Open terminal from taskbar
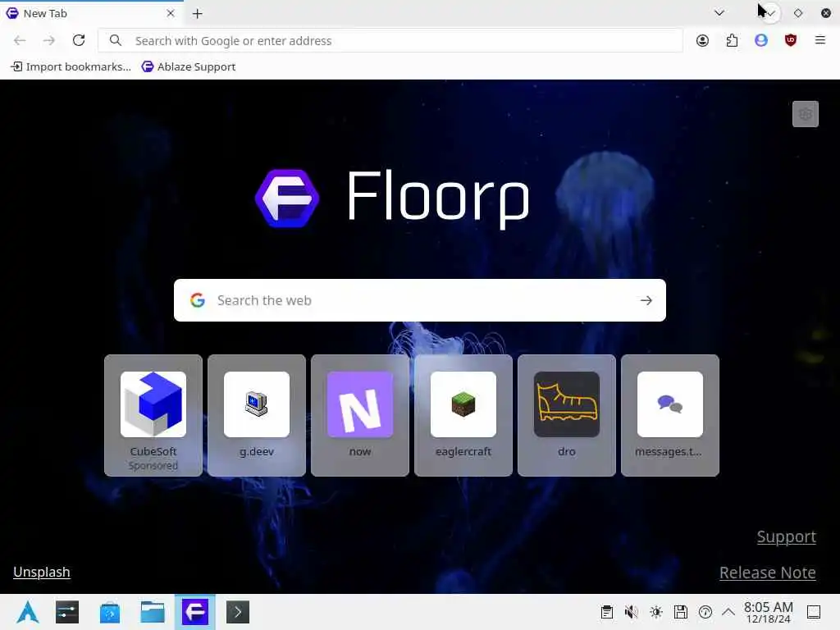The image size is (840, 630). [238, 612]
